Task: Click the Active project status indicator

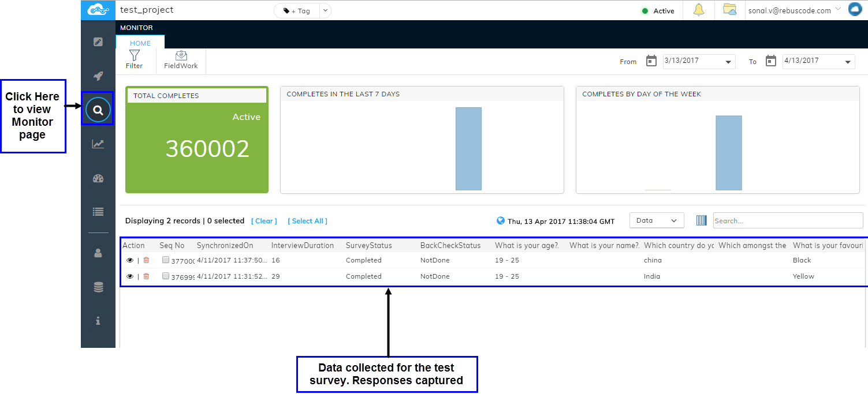Action: 658,11
